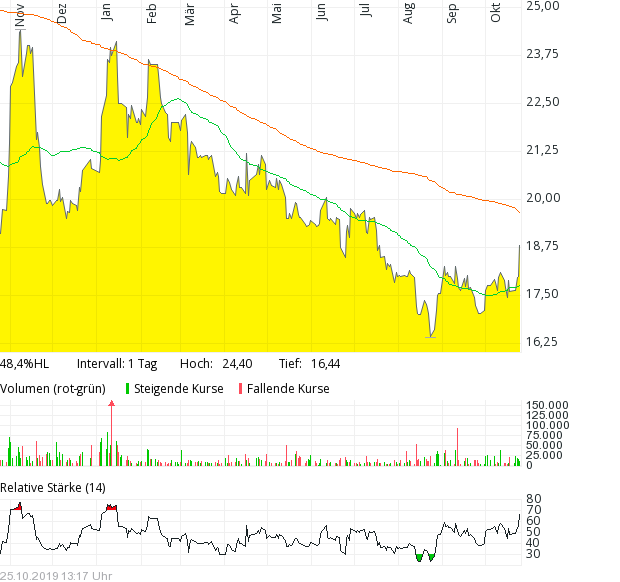The image size is (620, 582).
Task: Click the tall red September volume bar
Action: pos(457,446)
